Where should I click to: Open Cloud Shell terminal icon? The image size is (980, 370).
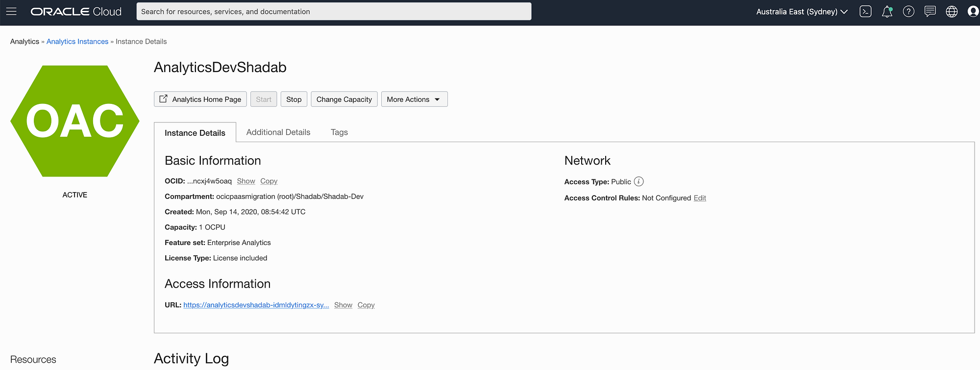click(865, 11)
